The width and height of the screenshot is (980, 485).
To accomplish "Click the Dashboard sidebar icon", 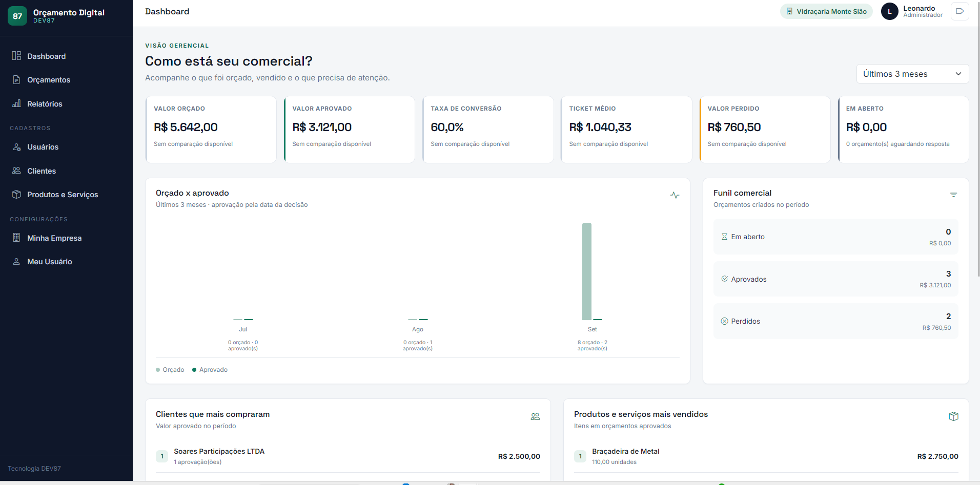I will click(16, 56).
